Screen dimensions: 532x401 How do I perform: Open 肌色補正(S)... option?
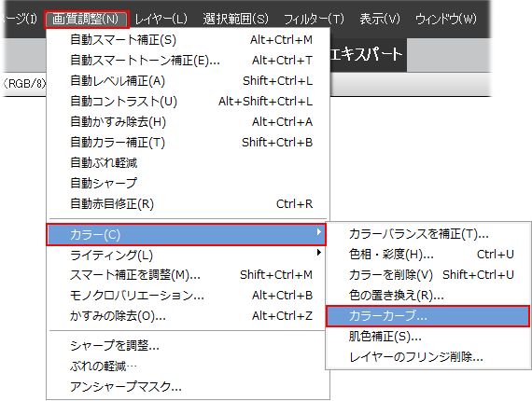tap(427, 337)
